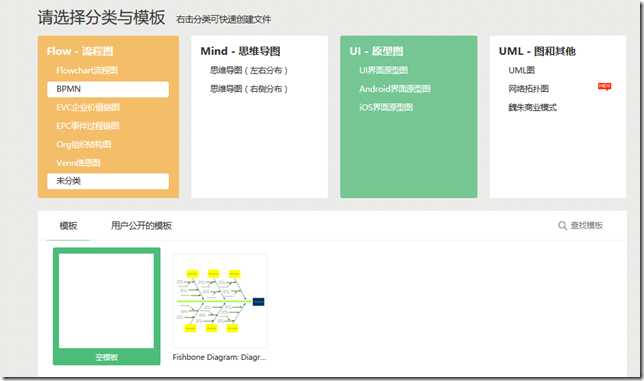Select the UI 原型图 category heading
Screen dimensions: 644x381
click(x=376, y=51)
